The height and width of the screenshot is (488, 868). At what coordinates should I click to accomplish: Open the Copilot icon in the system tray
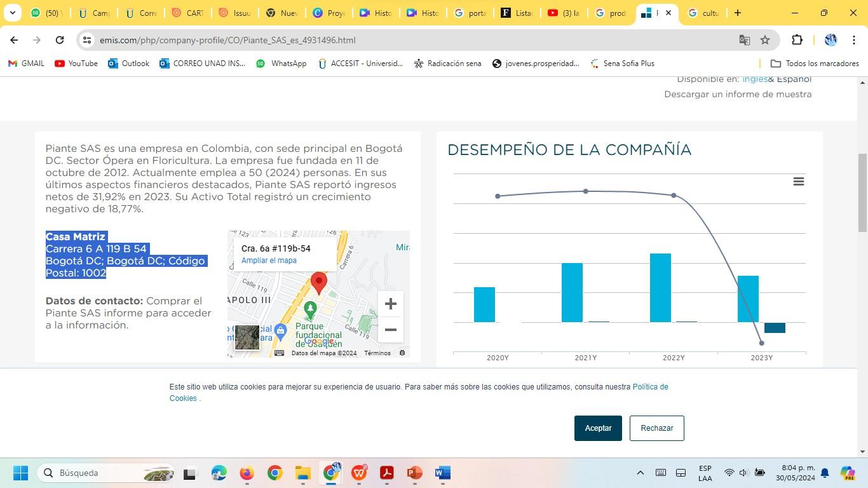(x=848, y=473)
